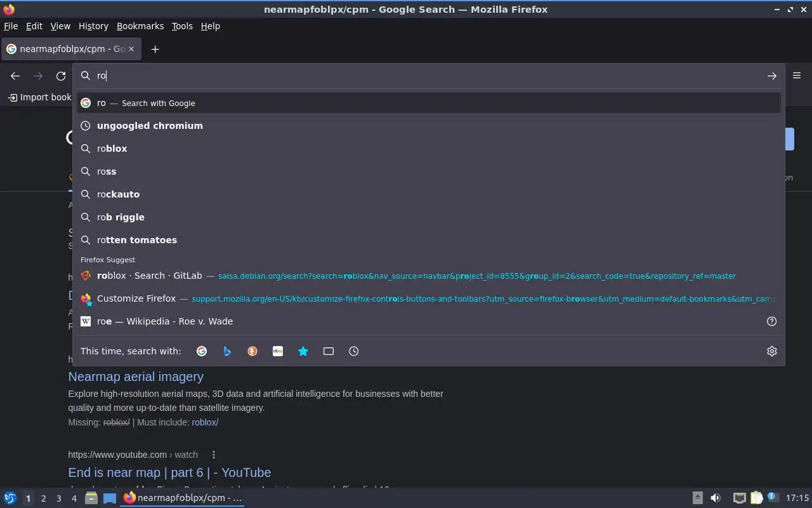812x508 pixels.
Task: Open the desktop start menu icon
Action: [x=10, y=498]
